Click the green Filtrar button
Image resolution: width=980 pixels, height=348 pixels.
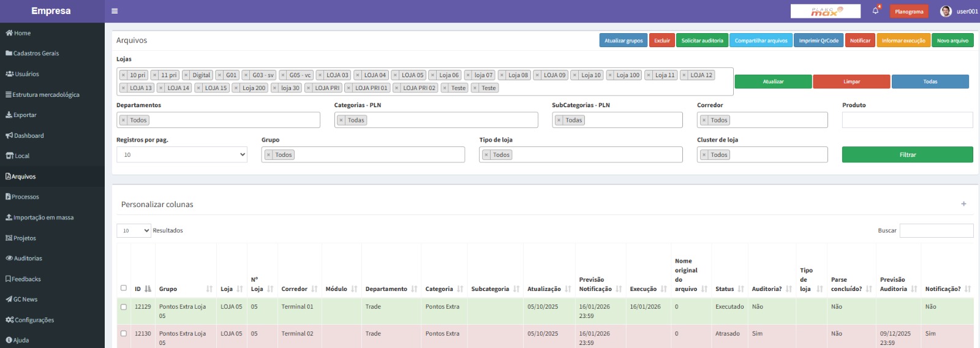pyautogui.click(x=908, y=154)
